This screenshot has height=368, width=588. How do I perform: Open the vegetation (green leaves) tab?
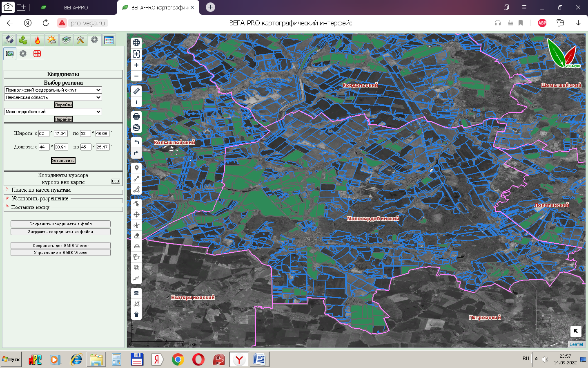click(23, 40)
